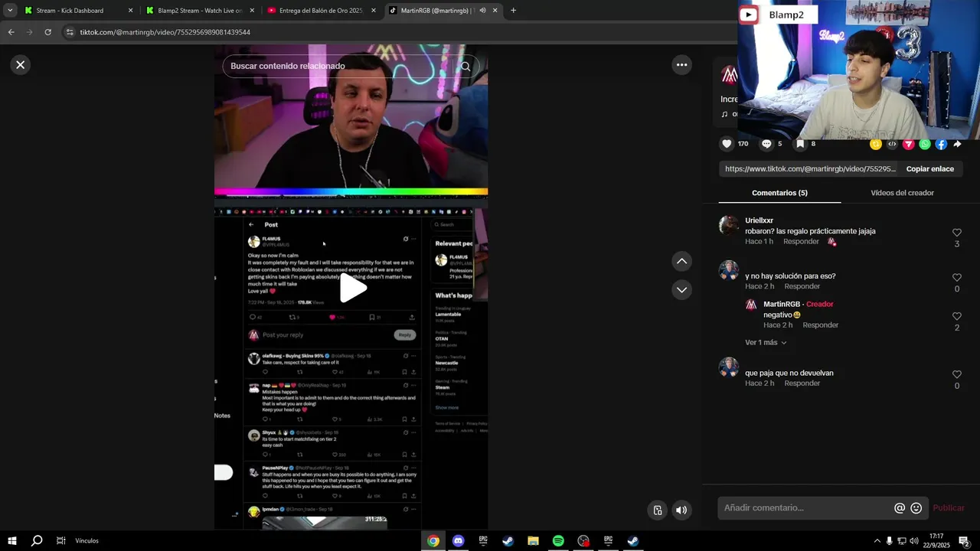Mute the video with speaker icon
Viewport: 980px width, 551px height.
pos(681,510)
